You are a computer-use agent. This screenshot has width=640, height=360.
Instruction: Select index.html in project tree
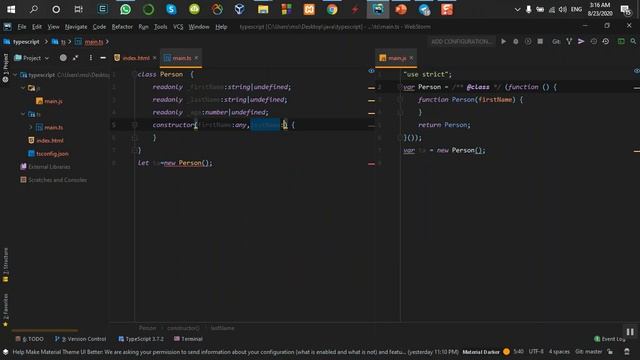[46, 140]
